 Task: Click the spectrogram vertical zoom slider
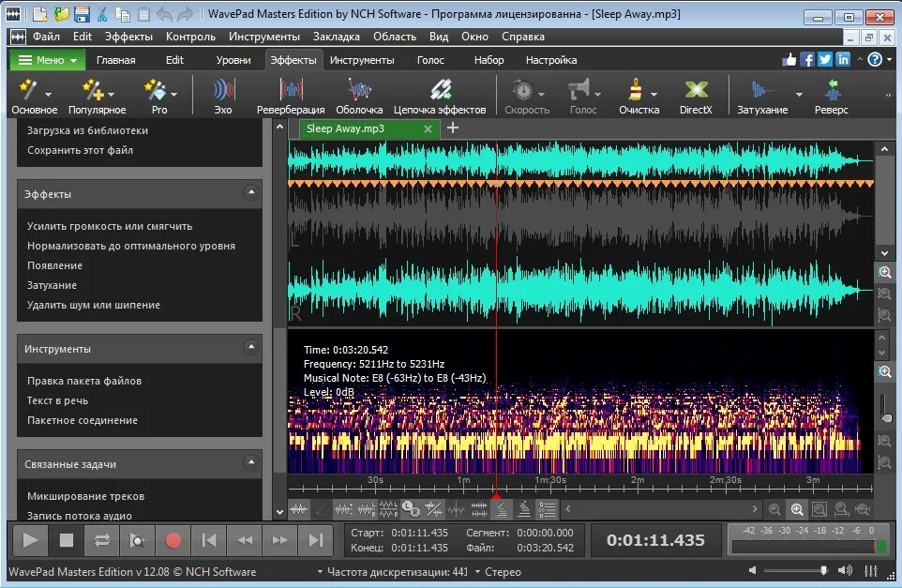pyautogui.click(x=885, y=408)
